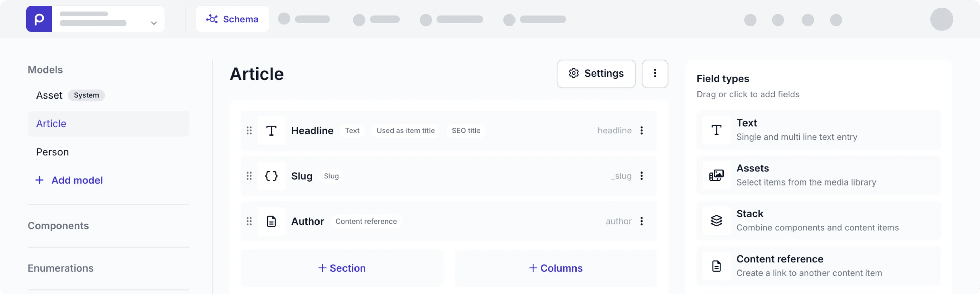Click the Headline field's text icon
980x294 pixels.
pyautogui.click(x=271, y=130)
